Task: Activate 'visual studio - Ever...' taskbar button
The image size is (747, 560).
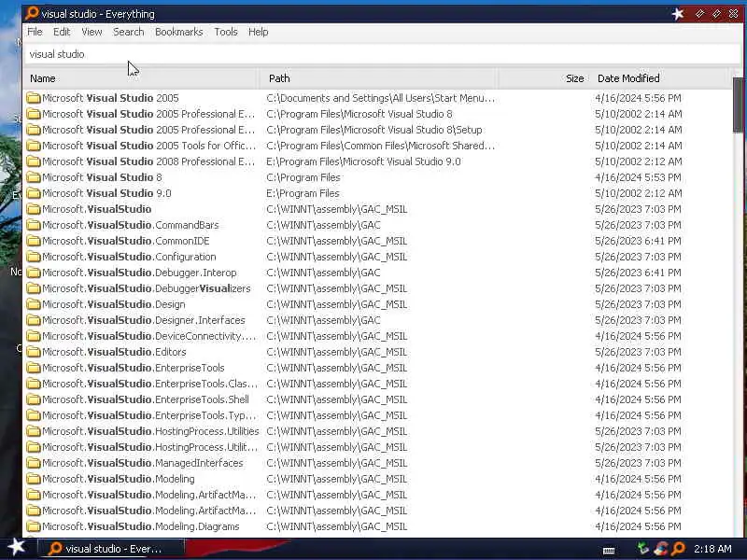Action: 111,549
